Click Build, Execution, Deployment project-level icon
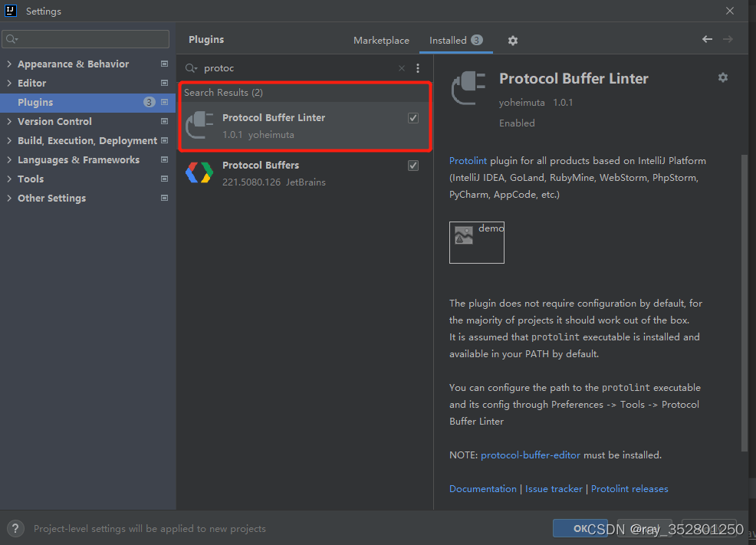The width and height of the screenshot is (756, 545). pyautogui.click(x=164, y=140)
